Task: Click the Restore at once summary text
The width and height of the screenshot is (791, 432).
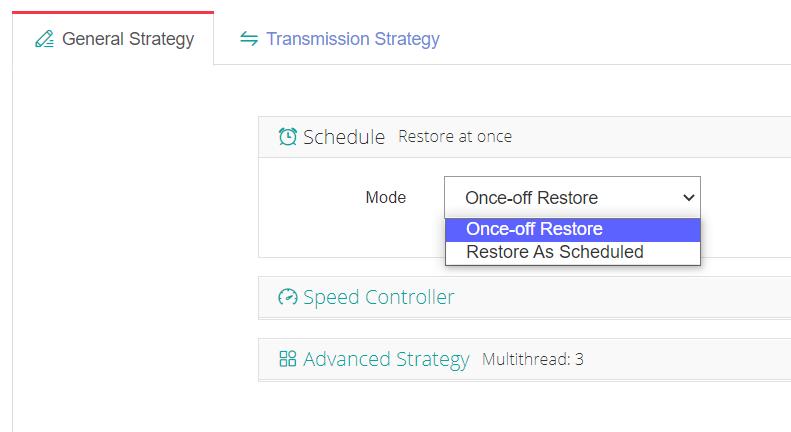Action: [455, 137]
